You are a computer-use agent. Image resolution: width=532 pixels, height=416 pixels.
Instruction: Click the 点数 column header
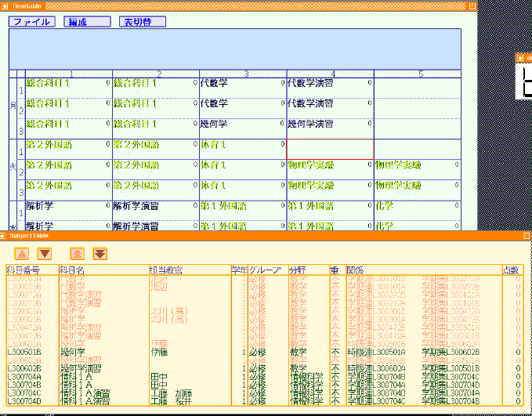pos(511,270)
